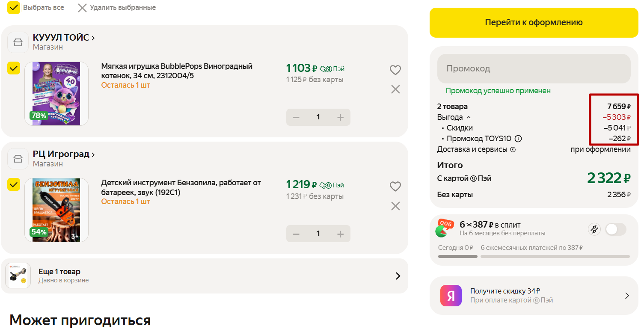Enable the Split payment toggle switch

coord(616,229)
